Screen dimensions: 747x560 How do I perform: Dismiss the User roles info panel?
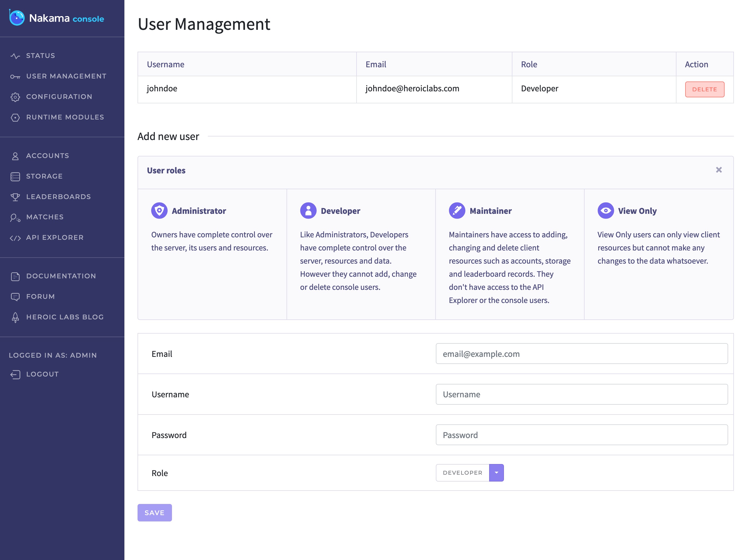pos(719,170)
